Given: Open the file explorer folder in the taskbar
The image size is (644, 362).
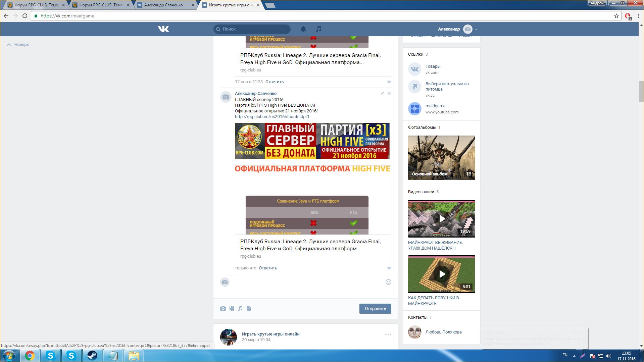Looking at the screenshot, I should tap(134, 356).
